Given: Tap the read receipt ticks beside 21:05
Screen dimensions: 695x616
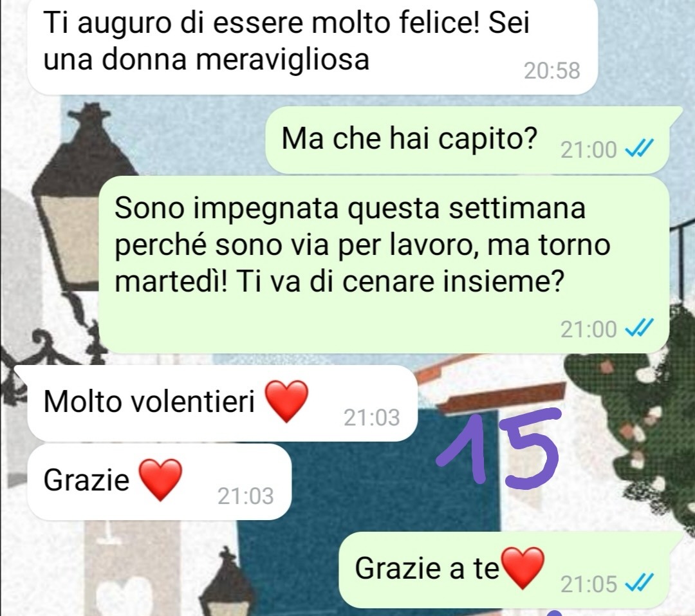Looking at the screenshot, I should 639,583.
